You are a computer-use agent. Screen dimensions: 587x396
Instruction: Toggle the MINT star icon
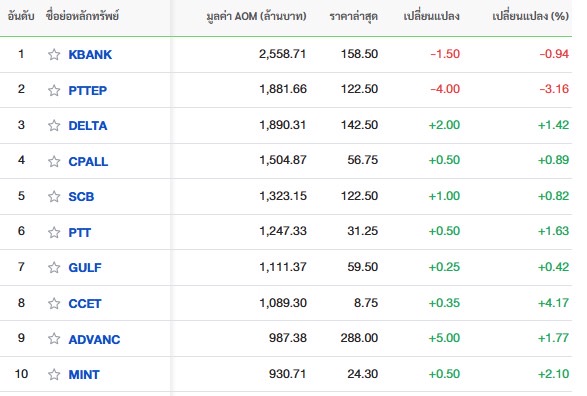coord(54,374)
